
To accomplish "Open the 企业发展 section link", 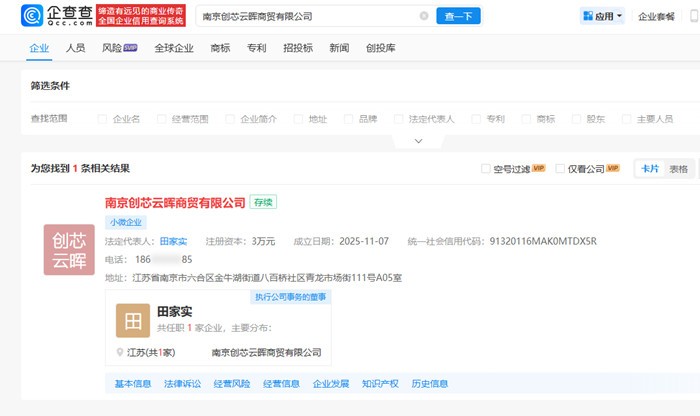I will [x=331, y=384].
